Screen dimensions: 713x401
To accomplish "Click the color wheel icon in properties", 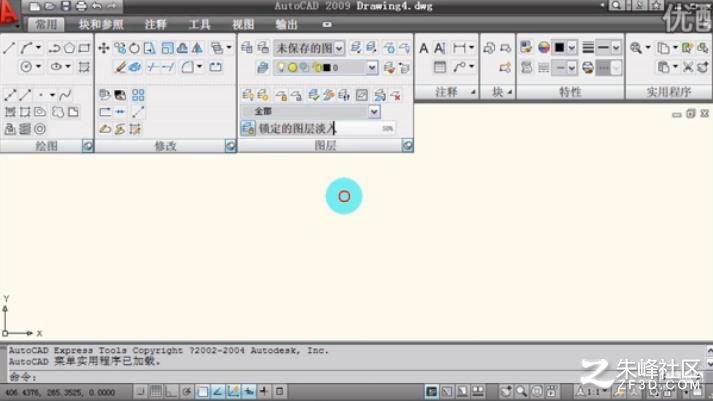I will click(x=543, y=47).
